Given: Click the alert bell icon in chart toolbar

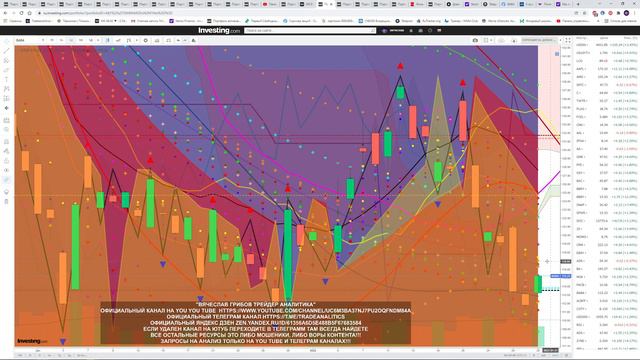Looking at the screenshot, I should pyautogui.click(x=193, y=40).
